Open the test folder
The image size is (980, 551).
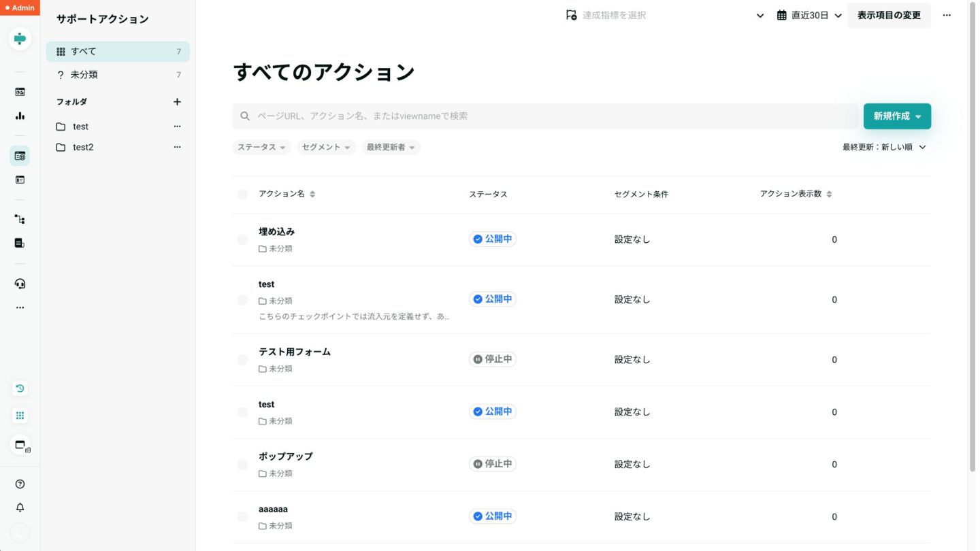pyautogui.click(x=80, y=127)
